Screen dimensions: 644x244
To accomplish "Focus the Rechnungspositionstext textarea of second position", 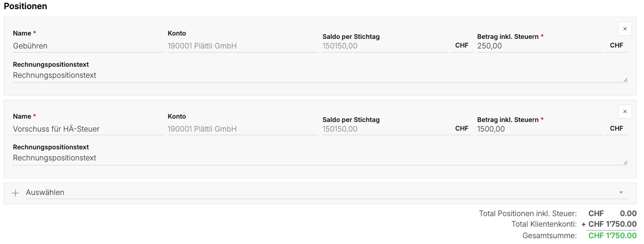I will tap(320, 159).
